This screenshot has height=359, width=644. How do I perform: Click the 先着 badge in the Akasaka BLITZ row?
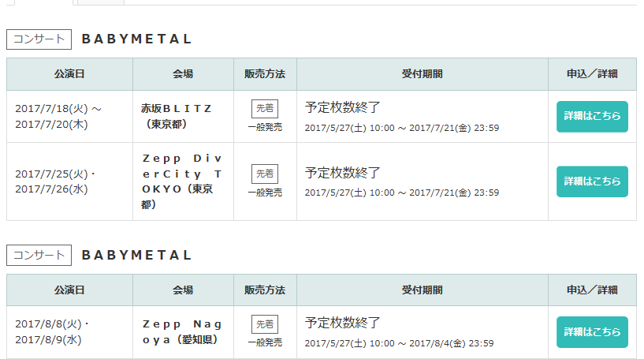[265, 109]
